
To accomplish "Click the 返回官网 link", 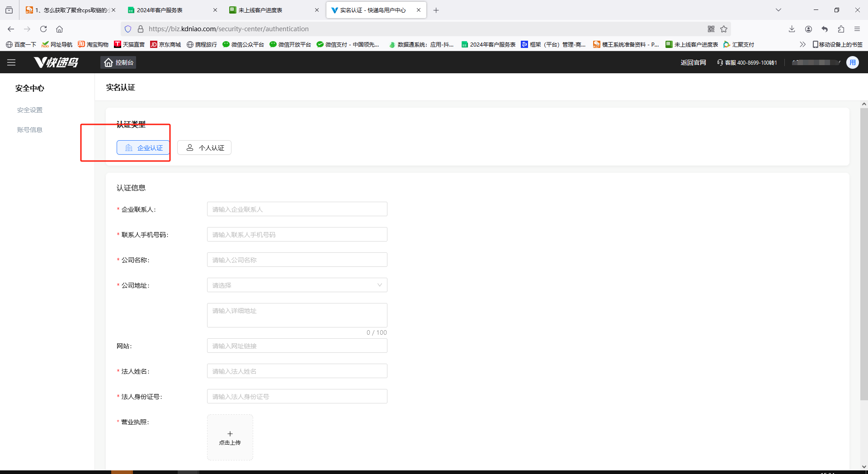I will (693, 62).
